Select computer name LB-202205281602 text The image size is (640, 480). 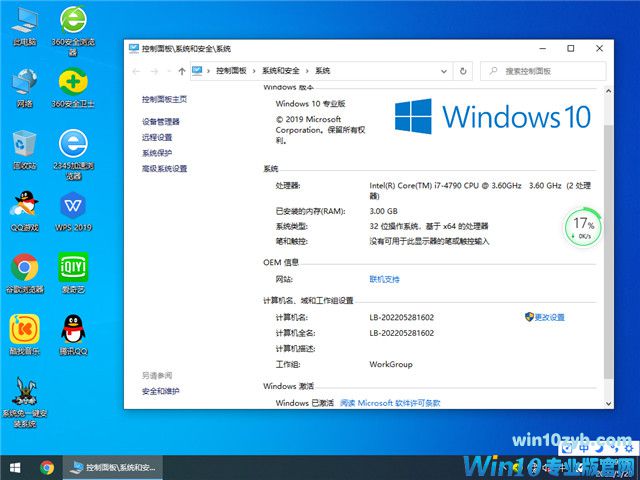click(402, 317)
